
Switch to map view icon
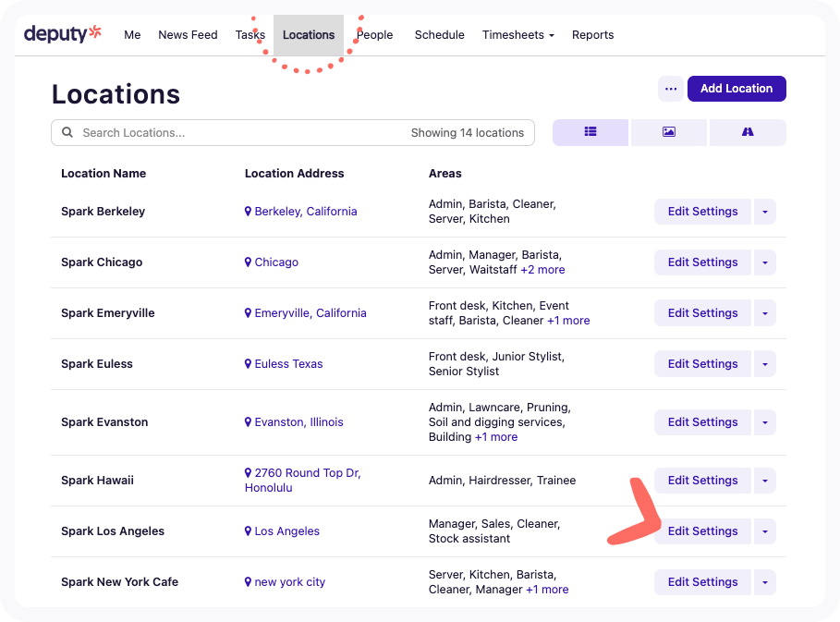pos(748,132)
